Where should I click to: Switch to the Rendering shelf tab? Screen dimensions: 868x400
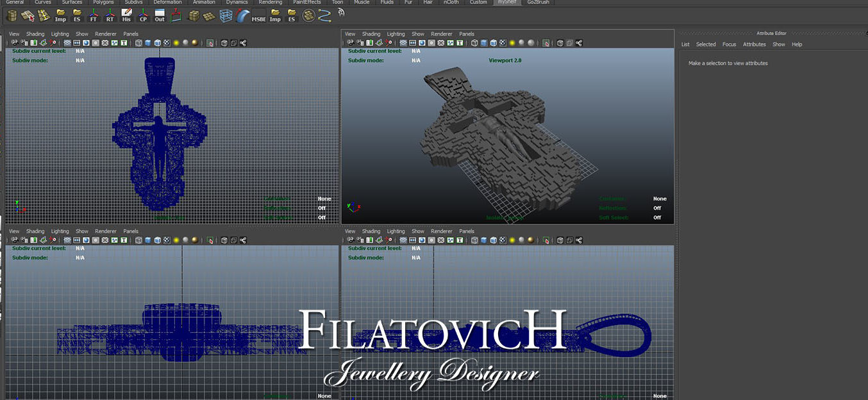point(270,3)
